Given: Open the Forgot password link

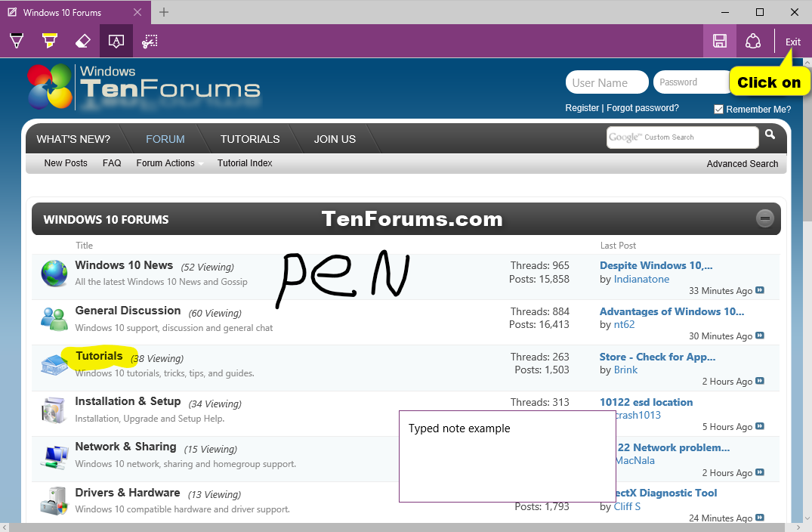Looking at the screenshot, I should coord(643,108).
